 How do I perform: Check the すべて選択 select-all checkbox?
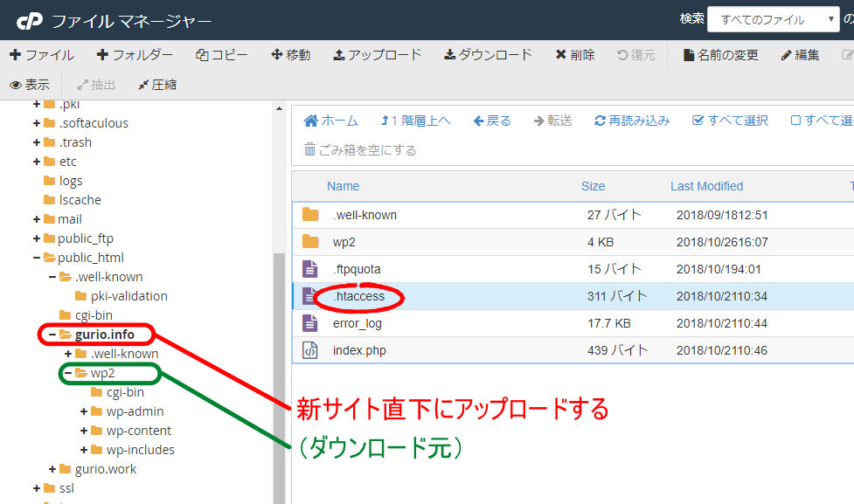[x=698, y=121]
